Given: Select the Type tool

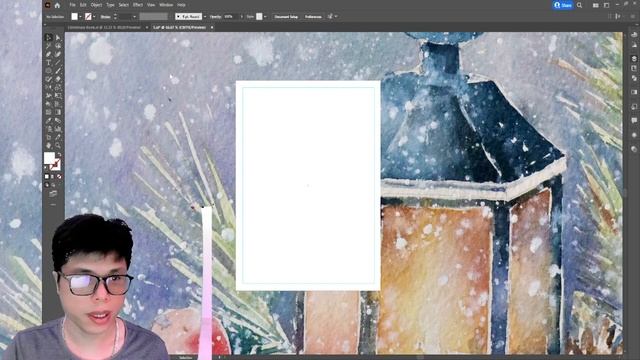Looking at the screenshot, I should click(x=49, y=62).
